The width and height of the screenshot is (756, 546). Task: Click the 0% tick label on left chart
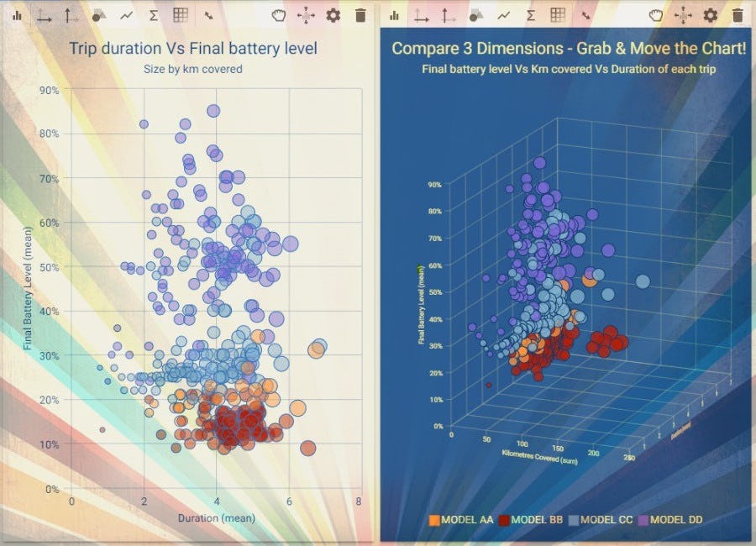[52, 489]
